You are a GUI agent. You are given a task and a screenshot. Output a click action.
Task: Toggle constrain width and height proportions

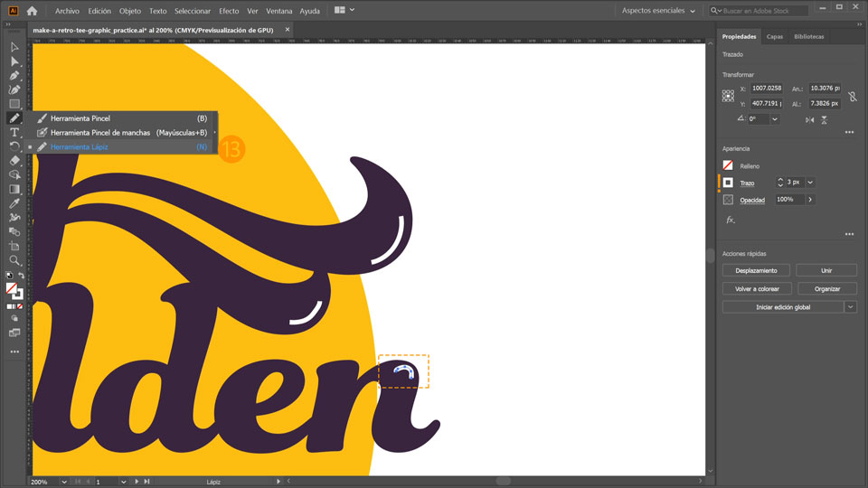pyautogui.click(x=853, y=97)
